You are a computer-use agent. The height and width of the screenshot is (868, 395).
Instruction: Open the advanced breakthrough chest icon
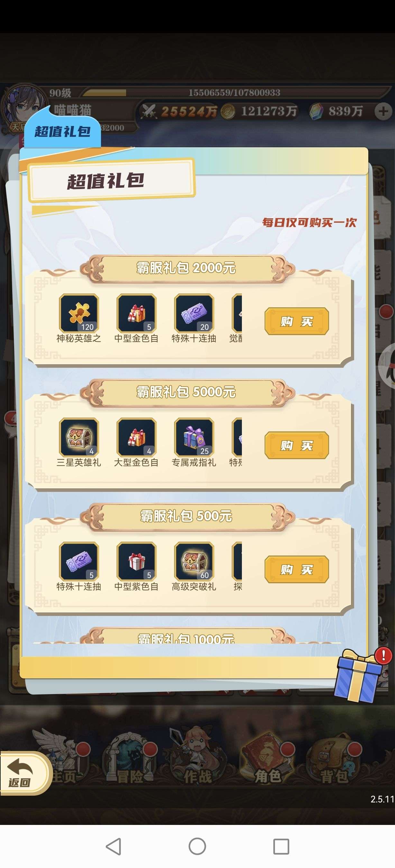[194, 561]
